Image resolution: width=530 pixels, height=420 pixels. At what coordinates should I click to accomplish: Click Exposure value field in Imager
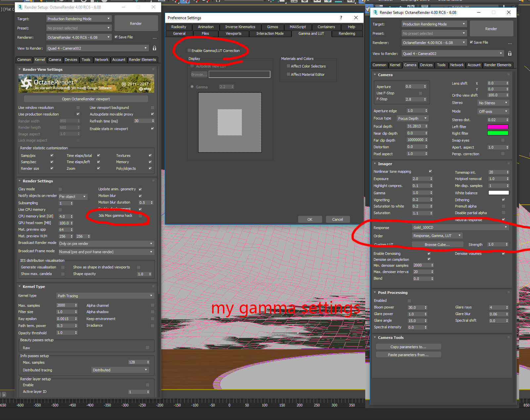420,179
